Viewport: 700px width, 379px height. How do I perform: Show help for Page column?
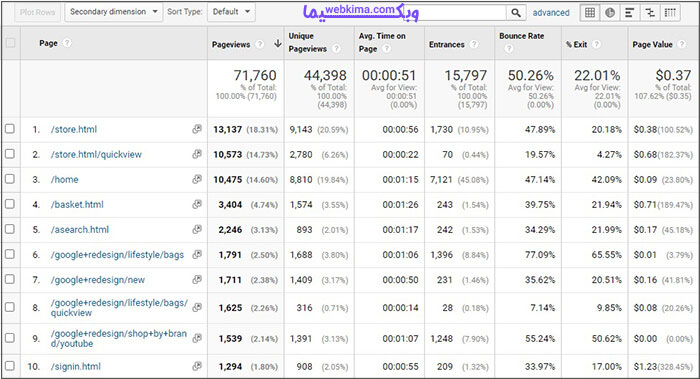[67, 43]
